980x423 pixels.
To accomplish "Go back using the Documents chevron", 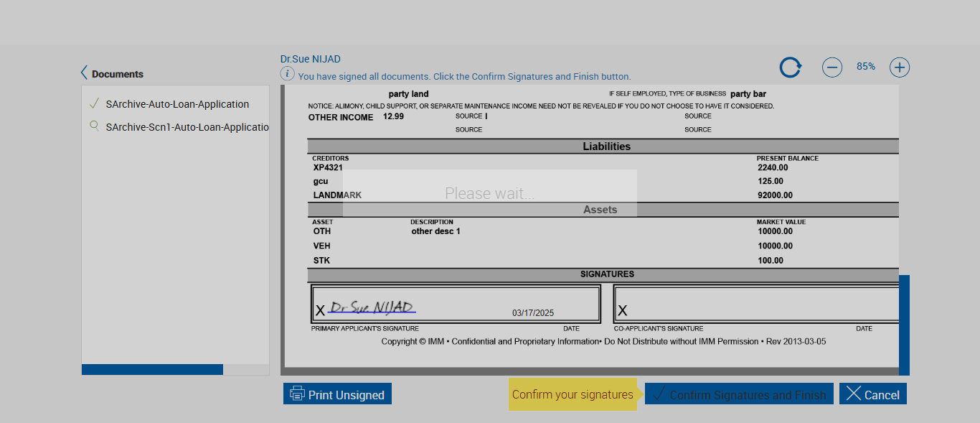I will [x=84, y=73].
